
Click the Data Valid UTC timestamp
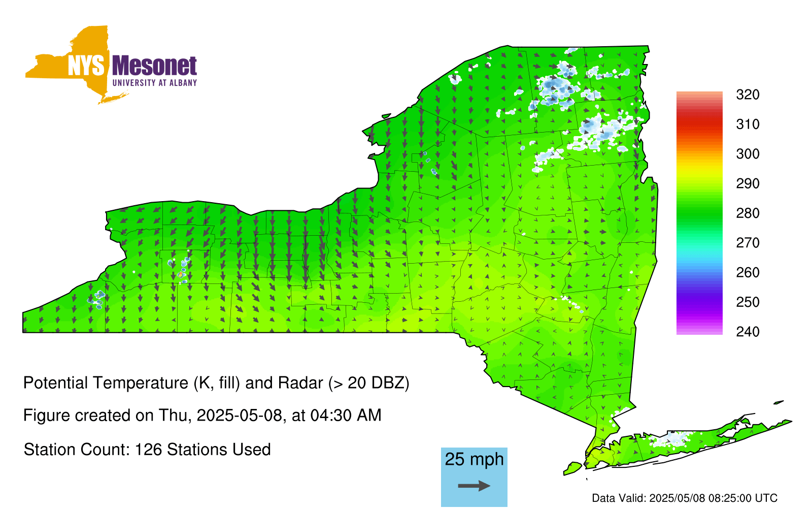[x=684, y=498]
